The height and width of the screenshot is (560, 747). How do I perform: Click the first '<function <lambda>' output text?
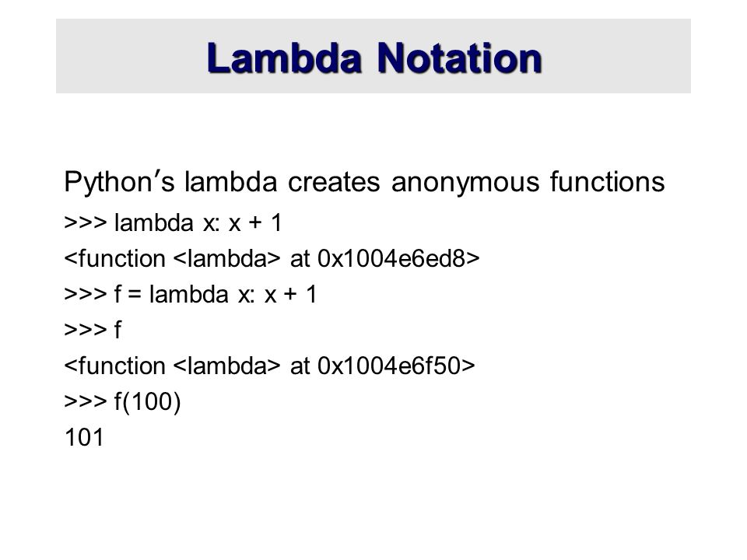tap(173, 258)
